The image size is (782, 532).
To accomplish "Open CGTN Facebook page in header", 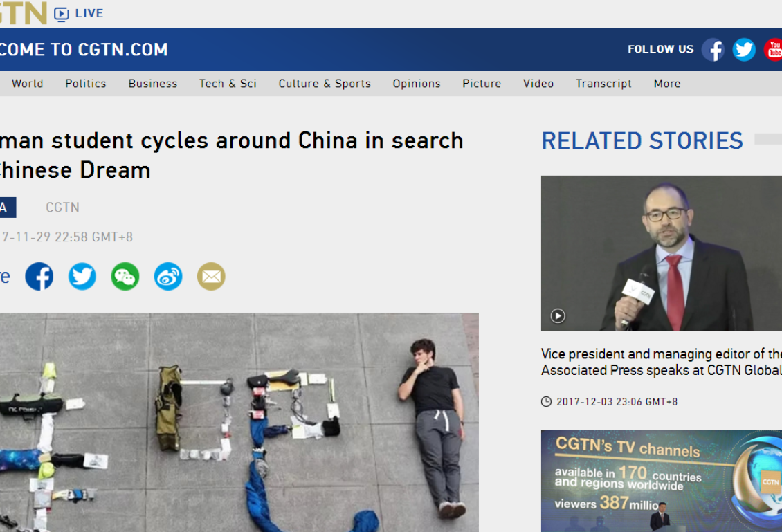I will tap(713, 50).
